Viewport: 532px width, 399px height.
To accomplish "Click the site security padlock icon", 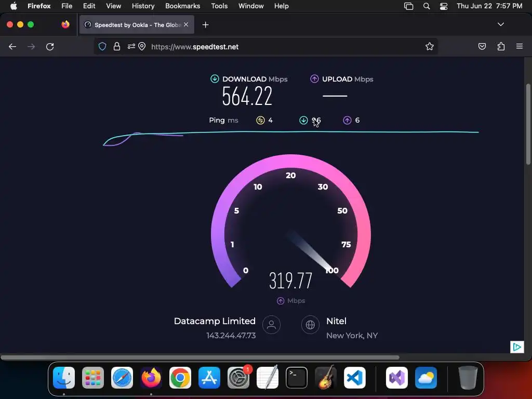I will [117, 46].
